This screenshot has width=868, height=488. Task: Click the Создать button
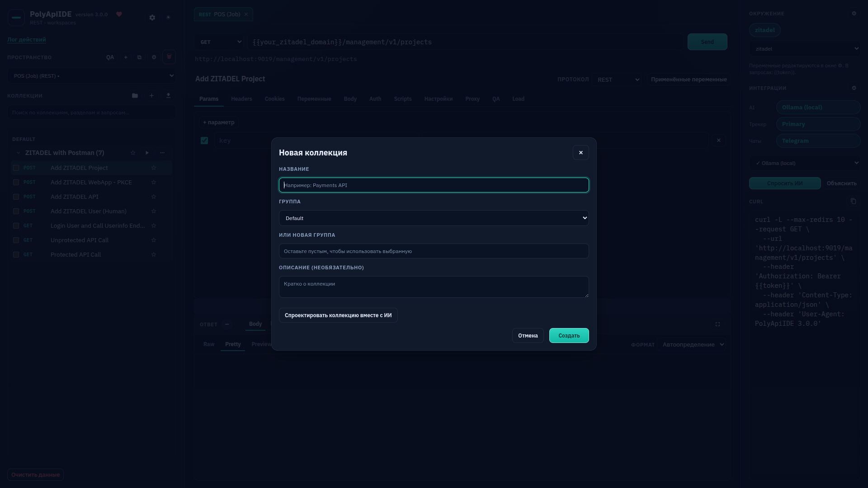[x=569, y=336]
